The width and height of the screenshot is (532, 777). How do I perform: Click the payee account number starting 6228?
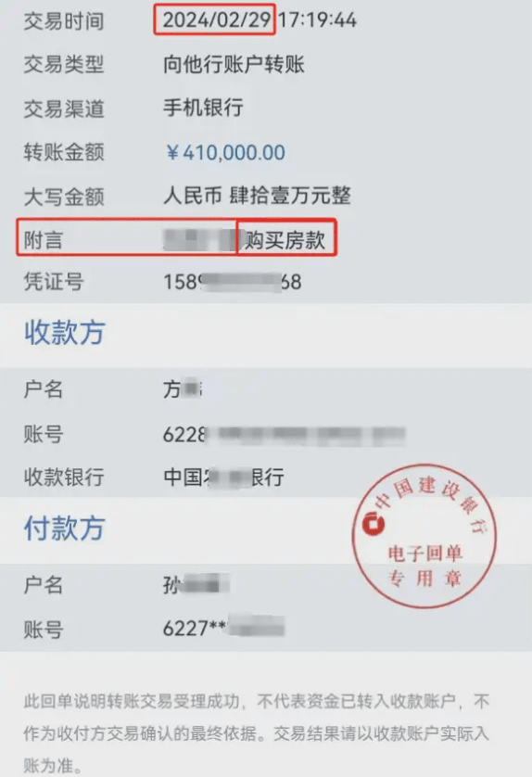coord(285,435)
